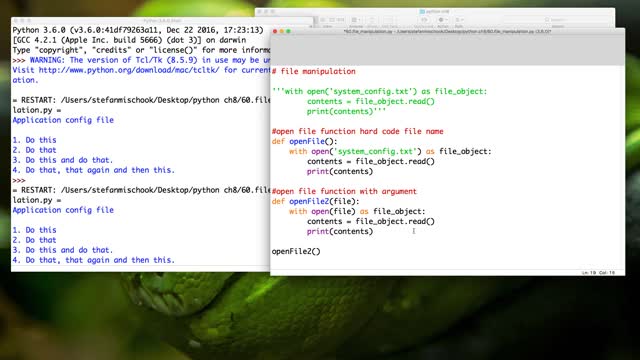Click the 'Python 3.6.0' version line in shell
The height and width of the screenshot is (360, 640).
(x=138, y=30)
